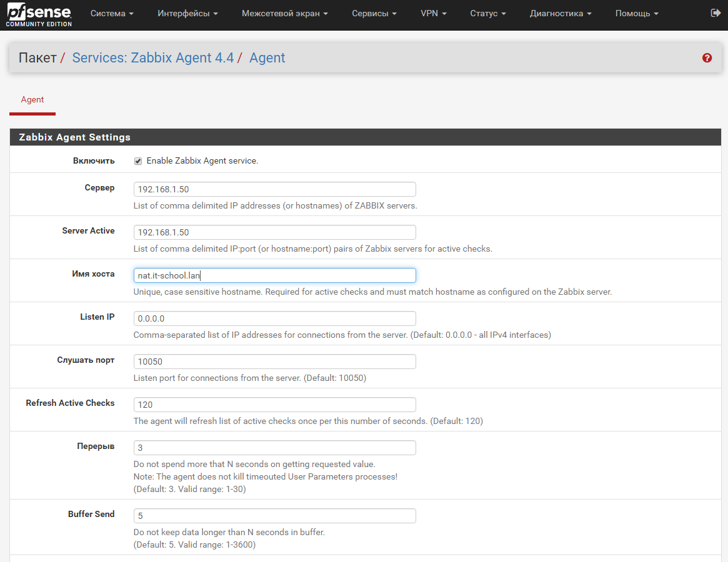This screenshot has width=728, height=562.
Task: Expand the Диагностика menu
Action: point(561,14)
